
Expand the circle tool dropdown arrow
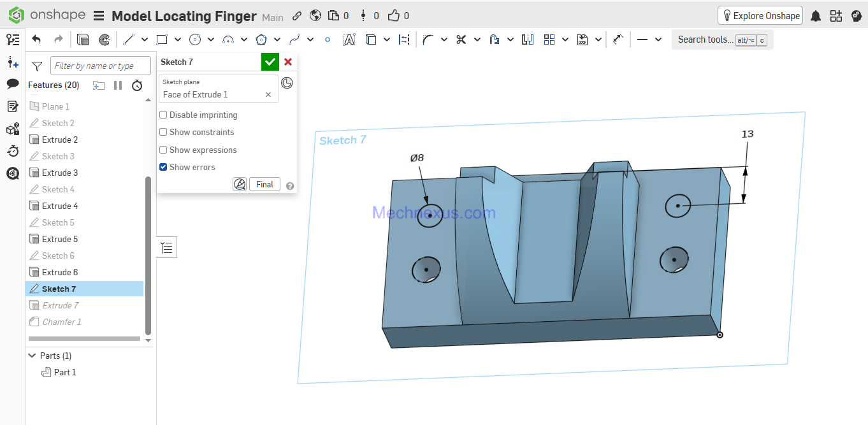coord(211,40)
